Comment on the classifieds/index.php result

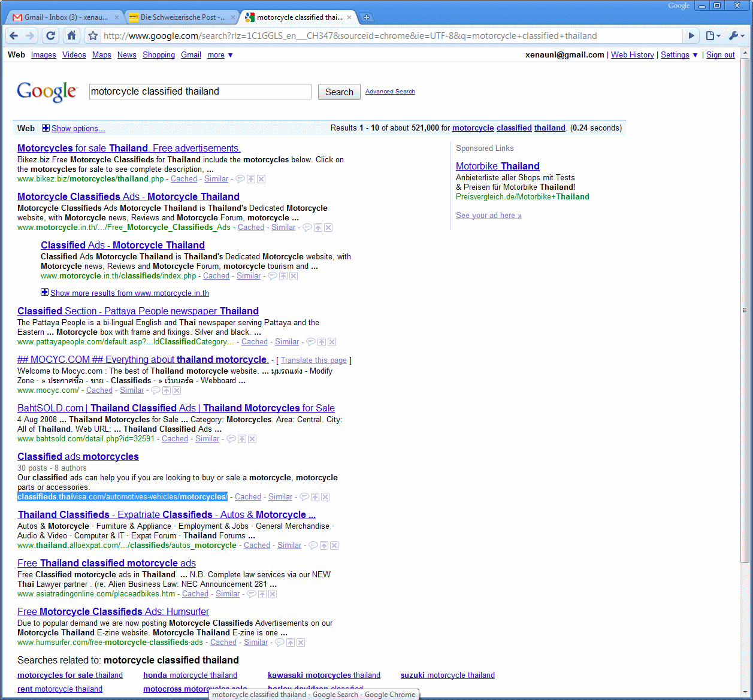(x=272, y=276)
